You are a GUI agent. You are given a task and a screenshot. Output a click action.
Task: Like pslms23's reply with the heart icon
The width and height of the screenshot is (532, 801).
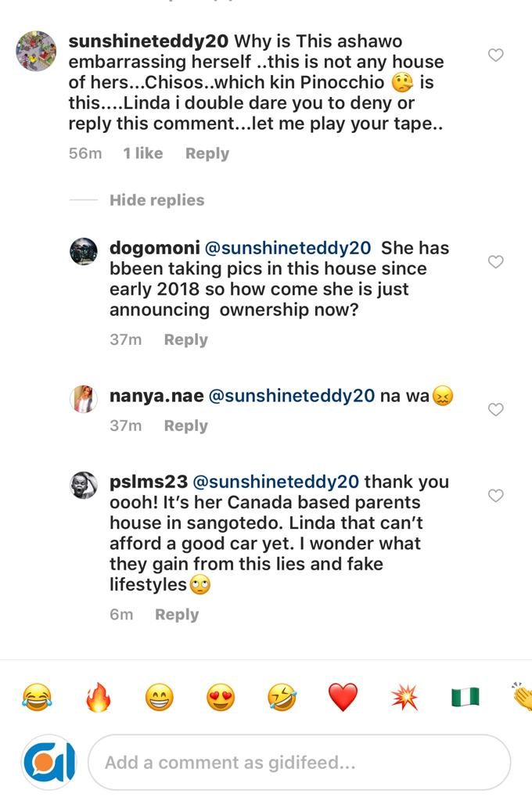(x=495, y=495)
